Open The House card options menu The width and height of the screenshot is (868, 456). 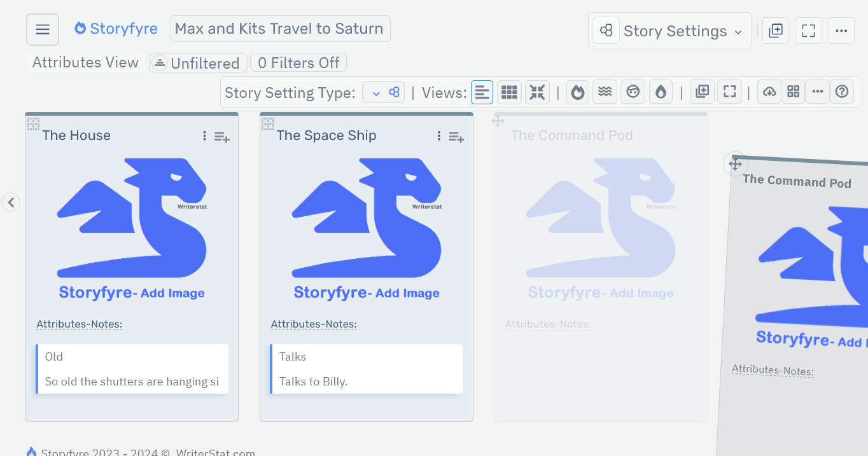point(204,136)
